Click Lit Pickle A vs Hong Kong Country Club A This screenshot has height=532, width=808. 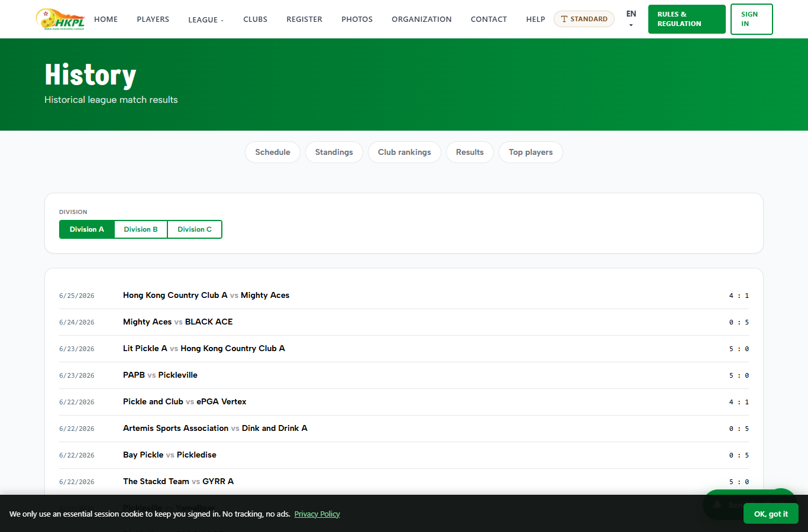point(204,349)
